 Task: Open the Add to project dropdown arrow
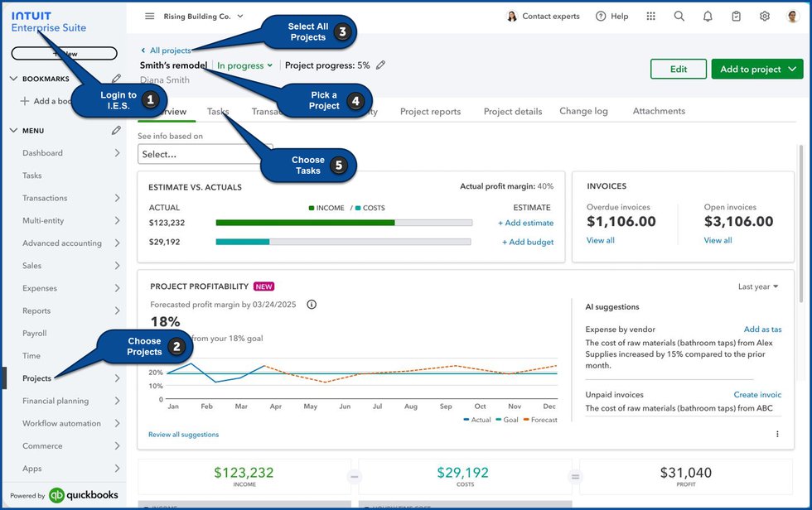(x=792, y=69)
